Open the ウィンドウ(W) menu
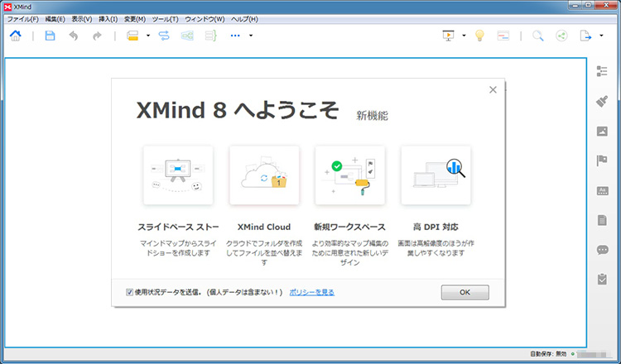 (x=205, y=19)
